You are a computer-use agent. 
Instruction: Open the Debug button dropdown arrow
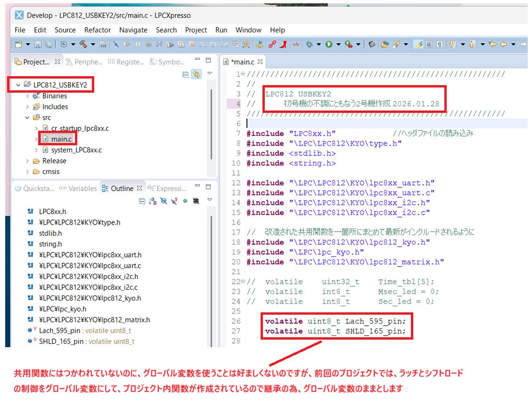coord(318,44)
